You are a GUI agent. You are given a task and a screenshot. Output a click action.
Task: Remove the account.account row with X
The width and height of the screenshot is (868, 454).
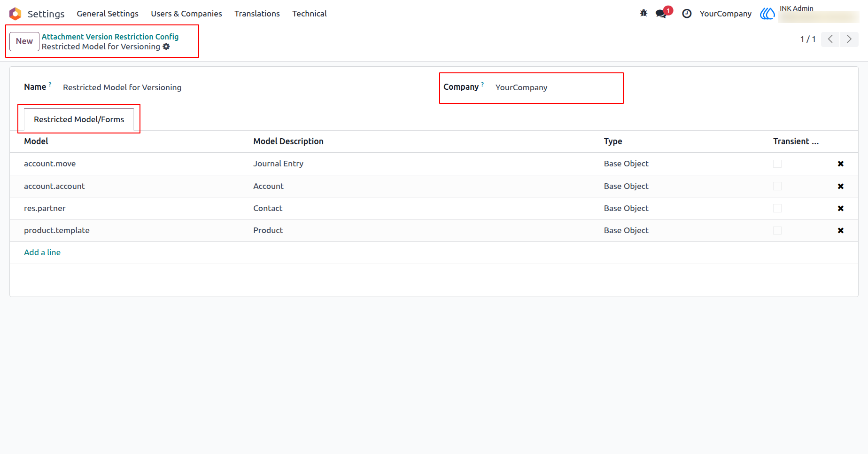coord(841,186)
